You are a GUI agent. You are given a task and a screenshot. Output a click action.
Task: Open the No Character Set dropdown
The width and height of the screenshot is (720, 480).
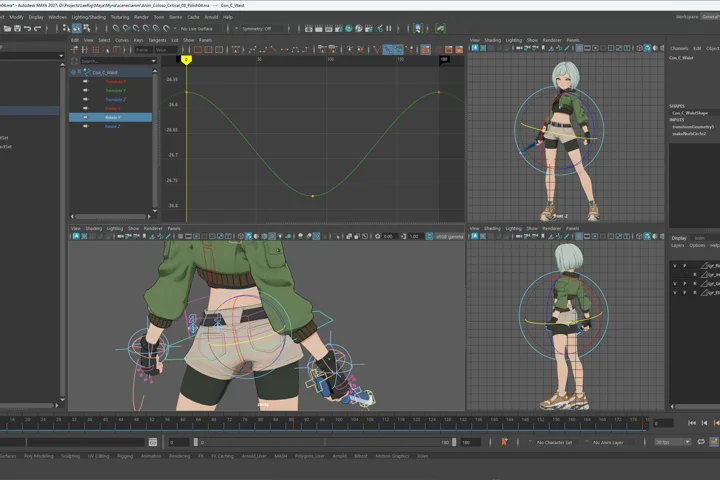(530, 442)
